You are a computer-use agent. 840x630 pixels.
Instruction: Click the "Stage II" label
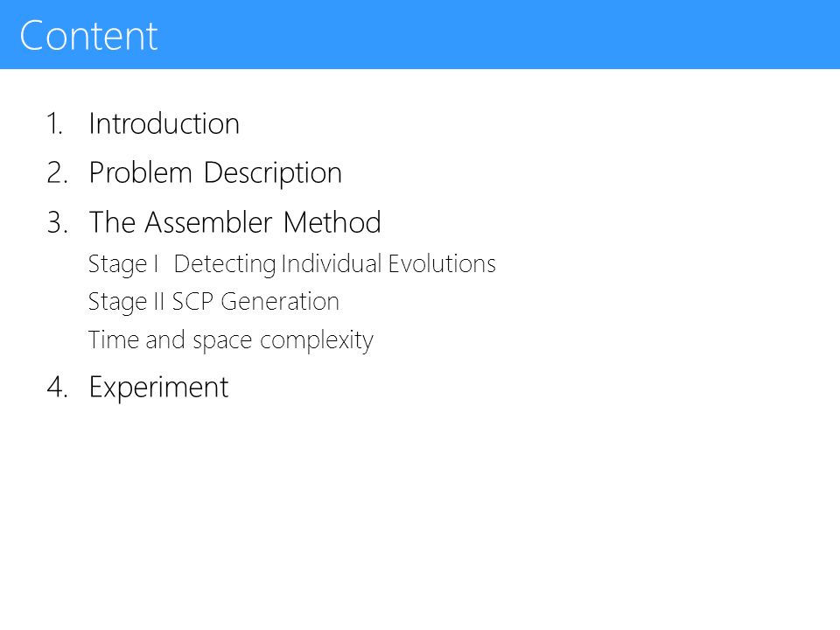(126, 303)
